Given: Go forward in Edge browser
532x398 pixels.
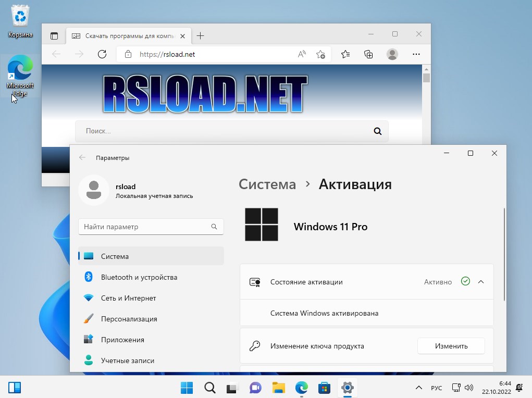Looking at the screenshot, I should (79, 54).
